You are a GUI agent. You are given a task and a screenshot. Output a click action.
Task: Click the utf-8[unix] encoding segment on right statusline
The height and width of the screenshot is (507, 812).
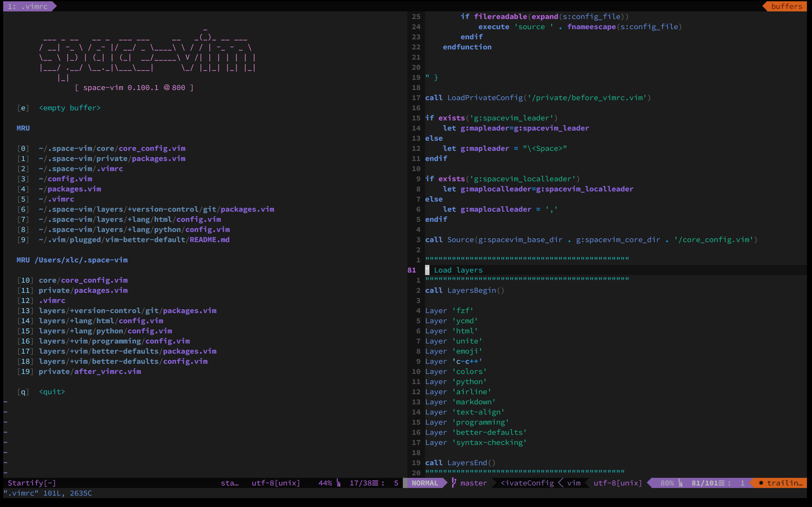tap(617, 483)
